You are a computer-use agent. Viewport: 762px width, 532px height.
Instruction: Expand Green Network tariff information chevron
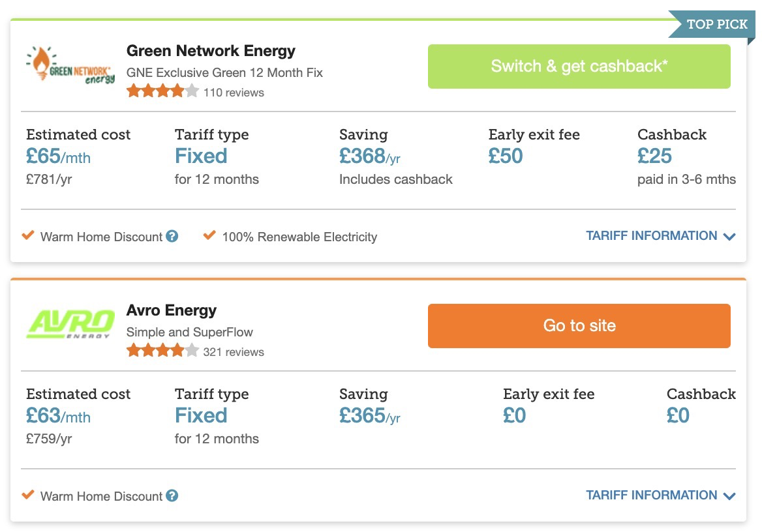tap(729, 237)
